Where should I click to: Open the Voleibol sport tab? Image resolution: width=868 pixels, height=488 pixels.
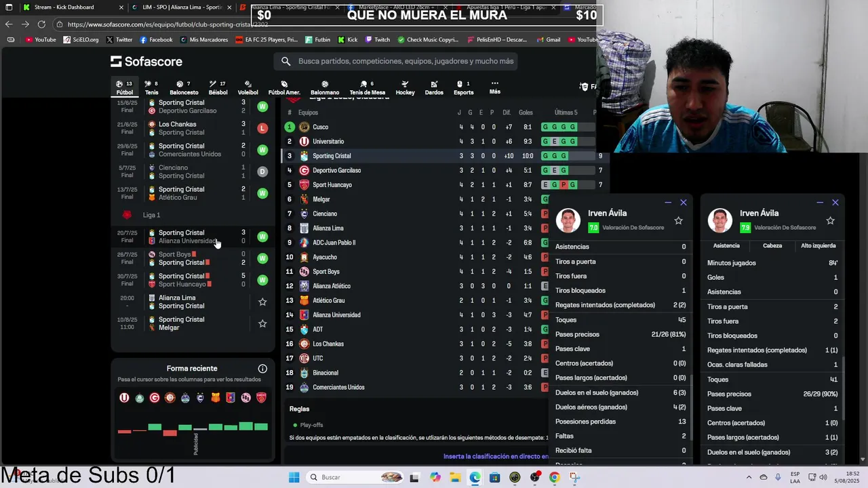pos(248,88)
